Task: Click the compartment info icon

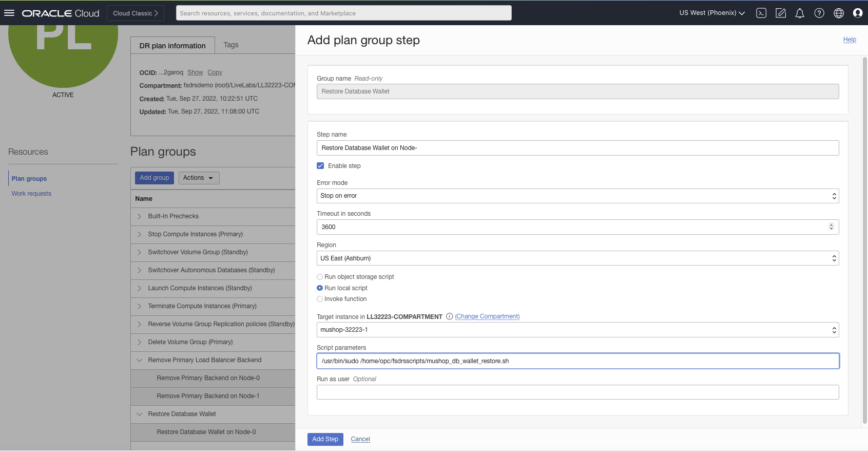Action: [x=449, y=316]
